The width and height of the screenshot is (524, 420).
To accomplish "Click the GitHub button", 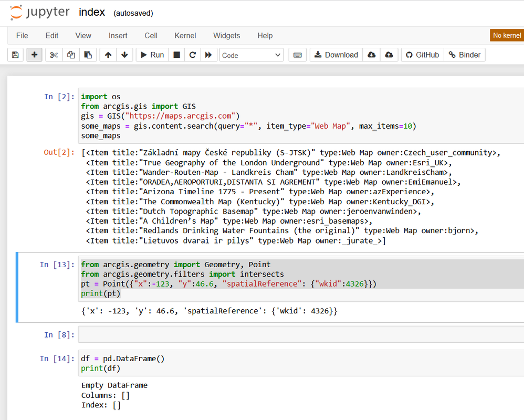I will point(423,55).
